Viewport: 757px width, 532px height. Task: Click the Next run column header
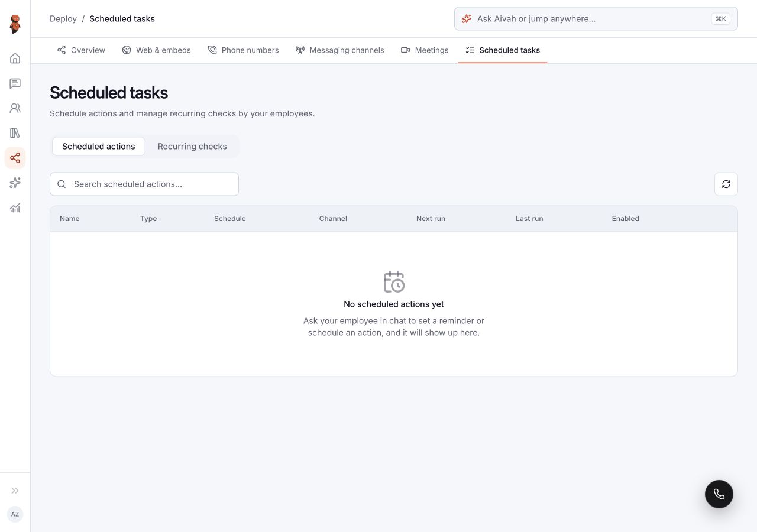tap(431, 219)
